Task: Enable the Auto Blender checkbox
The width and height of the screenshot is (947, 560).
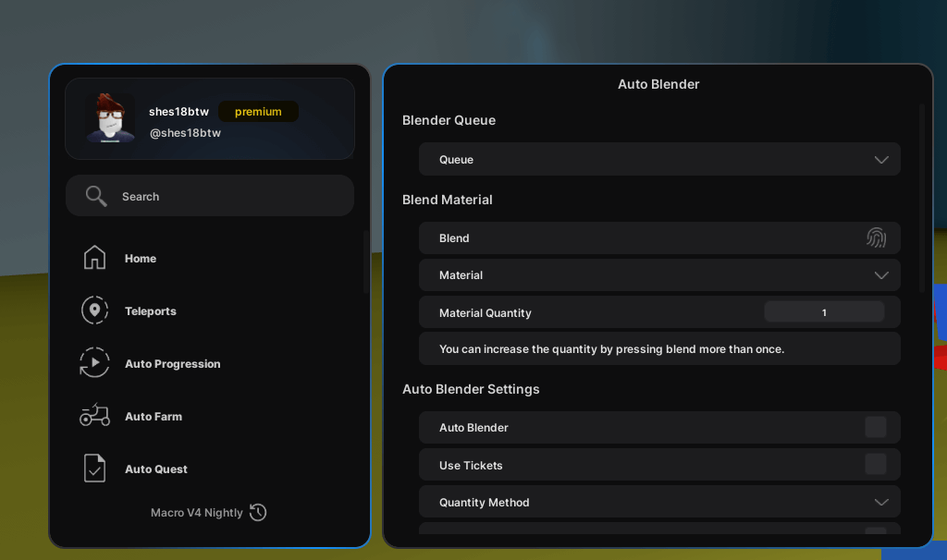Action: pyautogui.click(x=875, y=427)
